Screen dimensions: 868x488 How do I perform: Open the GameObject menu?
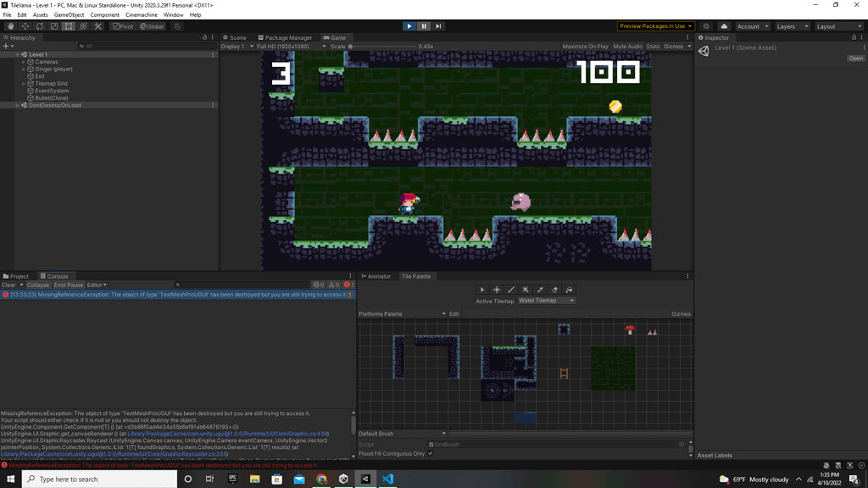69,15
